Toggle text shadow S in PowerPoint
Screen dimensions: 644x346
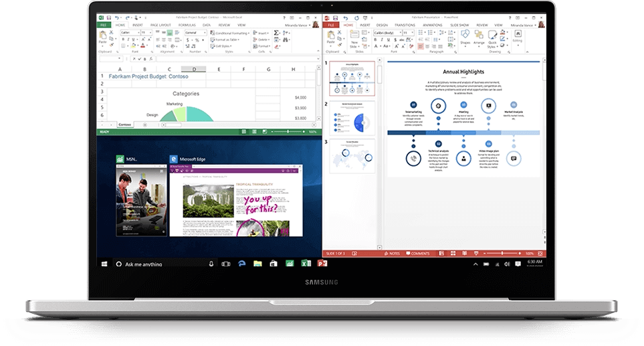(395, 39)
